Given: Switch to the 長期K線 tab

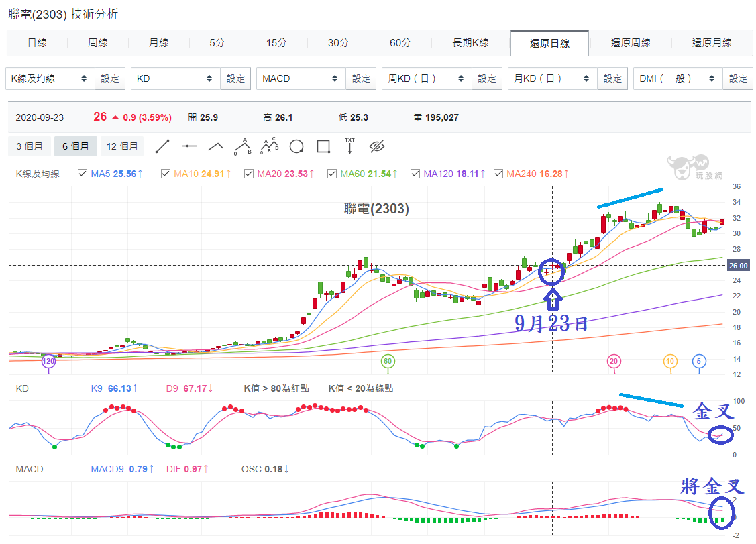Looking at the screenshot, I should pos(471,43).
